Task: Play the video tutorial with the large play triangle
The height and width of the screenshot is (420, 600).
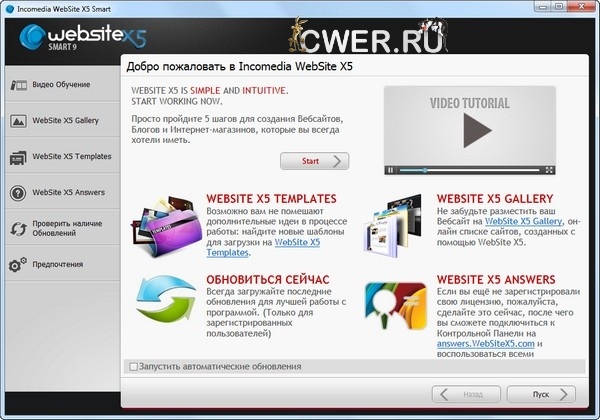Action: [477, 130]
